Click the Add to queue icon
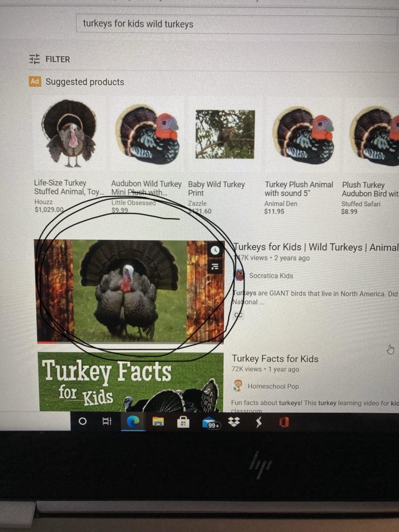The height and width of the screenshot is (532, 399). [215, 267]
